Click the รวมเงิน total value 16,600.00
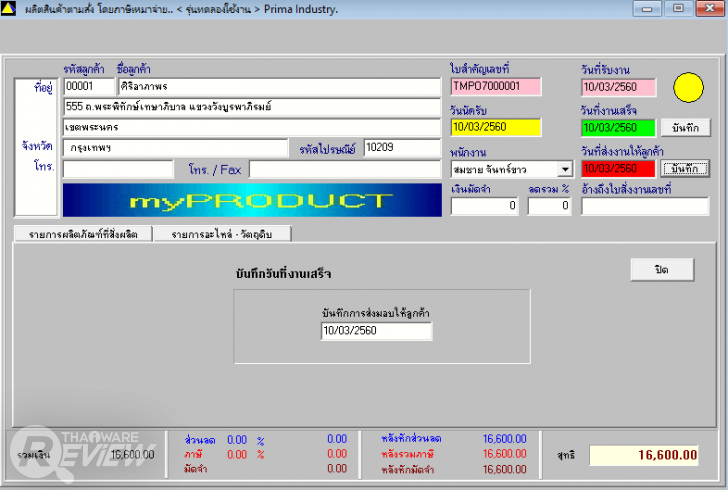 132,455
